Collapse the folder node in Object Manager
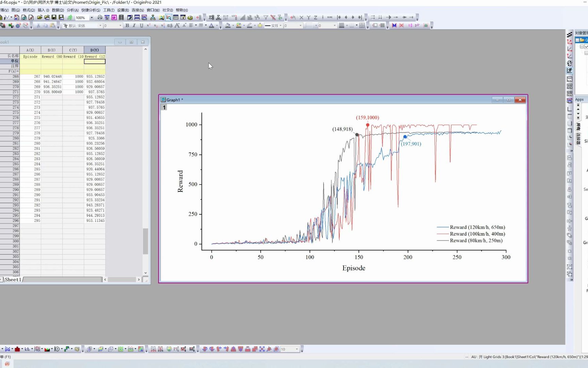The height and width of the screenshot is (368, 588). pos(577,40)
